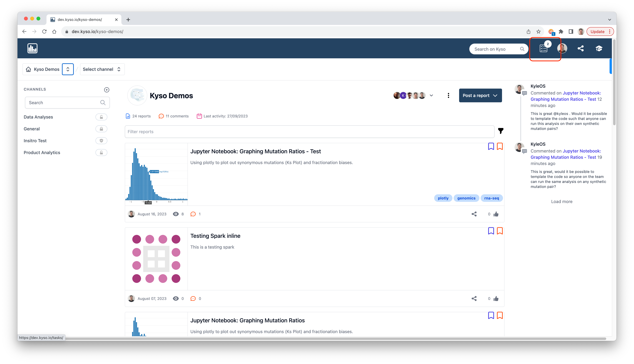Click the views eye icon on August 07 report
This screenshot has height=364, width=634.
(176, 298)
